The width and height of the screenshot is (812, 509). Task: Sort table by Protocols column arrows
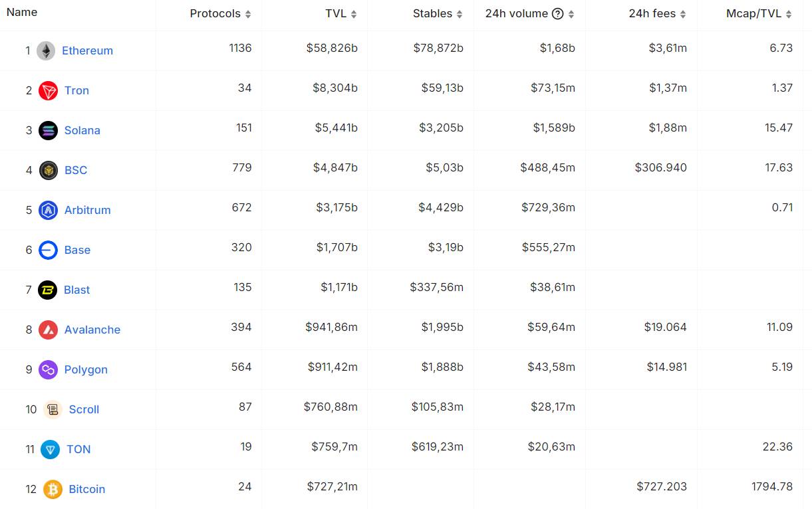click(248, 14)
